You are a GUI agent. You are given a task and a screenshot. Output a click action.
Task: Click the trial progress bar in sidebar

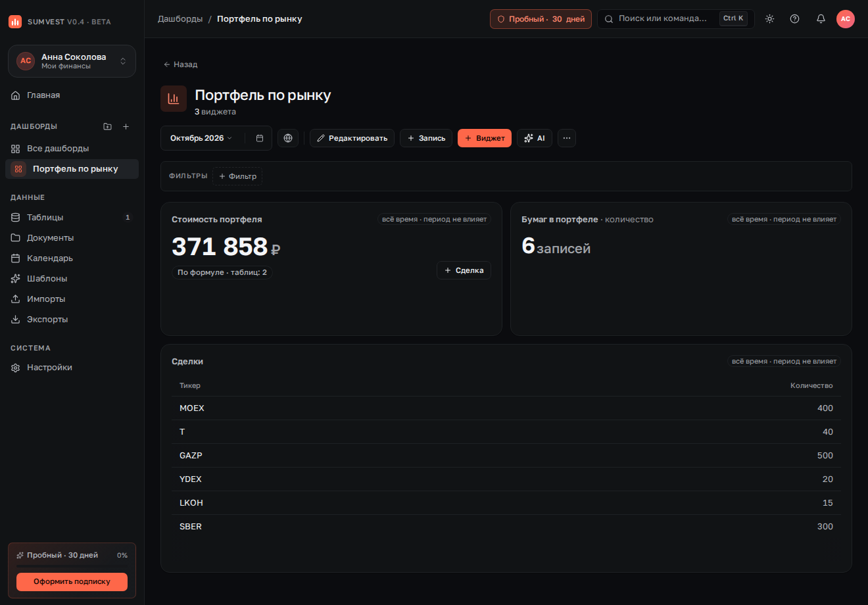[x=72, y=566]
